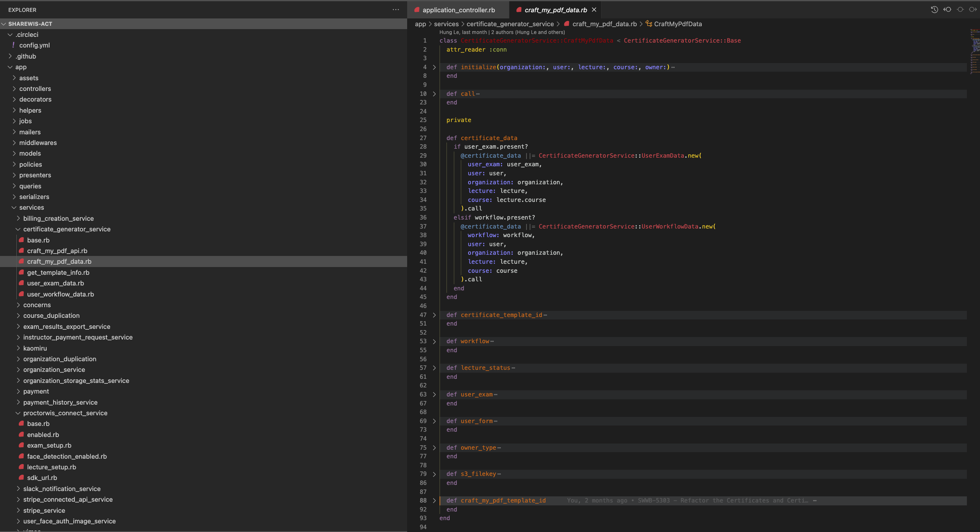980x532 pixels.
Task: Click Ruby icon of sdk_url.rb
Action: (x=21, y=478)
